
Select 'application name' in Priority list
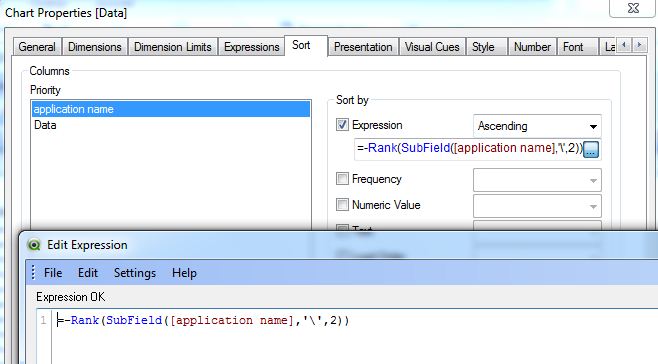(x=171, y=109)
